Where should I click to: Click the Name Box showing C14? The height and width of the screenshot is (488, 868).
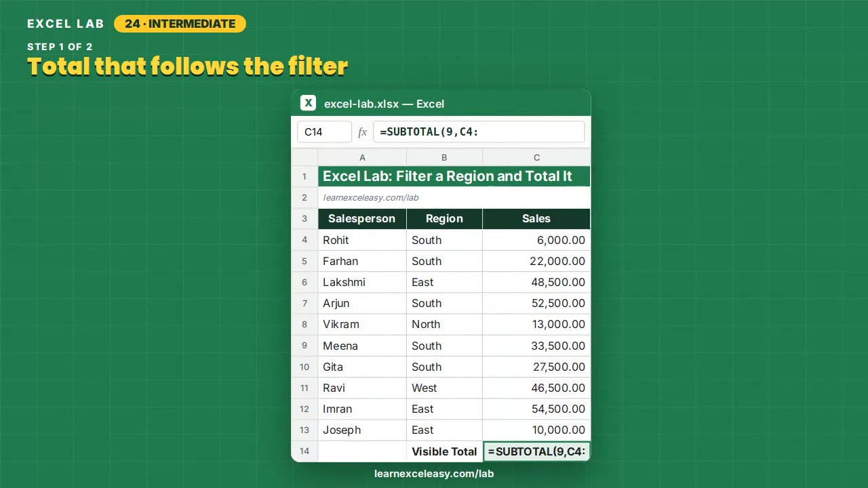[x=324, y=132]
